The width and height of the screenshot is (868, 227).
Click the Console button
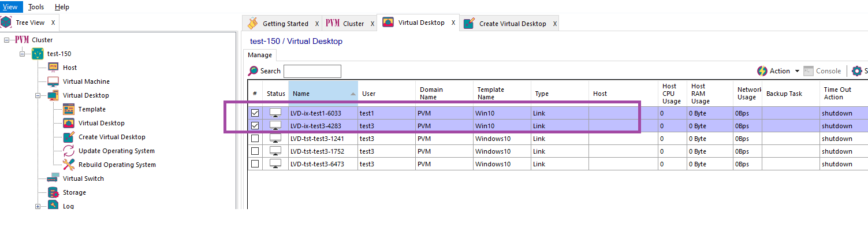(x=822, y=71)
